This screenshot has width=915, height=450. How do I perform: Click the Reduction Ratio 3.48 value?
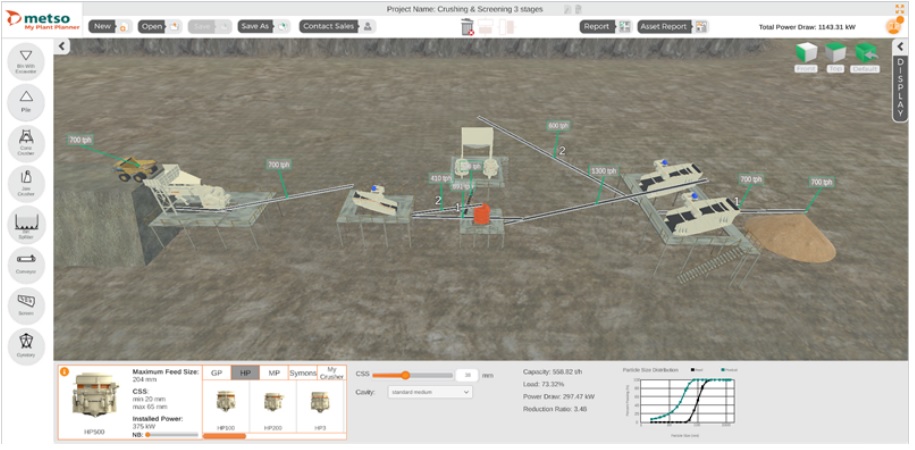555,409
